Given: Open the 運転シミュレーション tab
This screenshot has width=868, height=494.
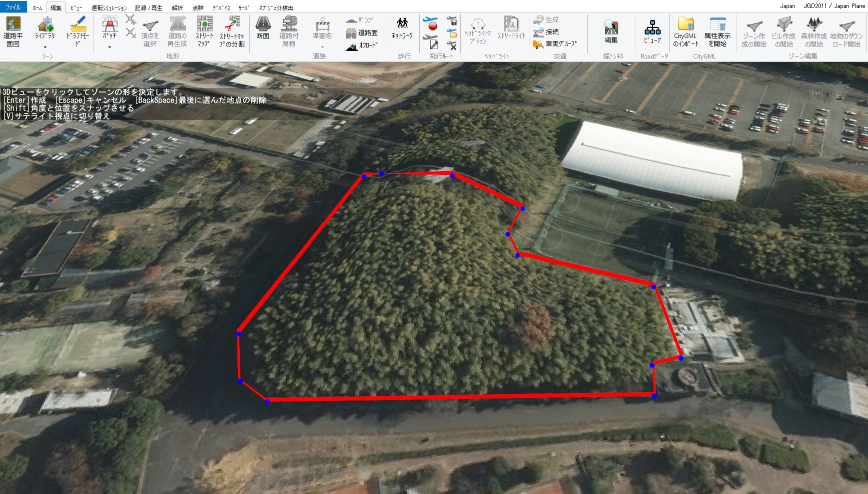Looking at the screenshot, I should point(109,7).
